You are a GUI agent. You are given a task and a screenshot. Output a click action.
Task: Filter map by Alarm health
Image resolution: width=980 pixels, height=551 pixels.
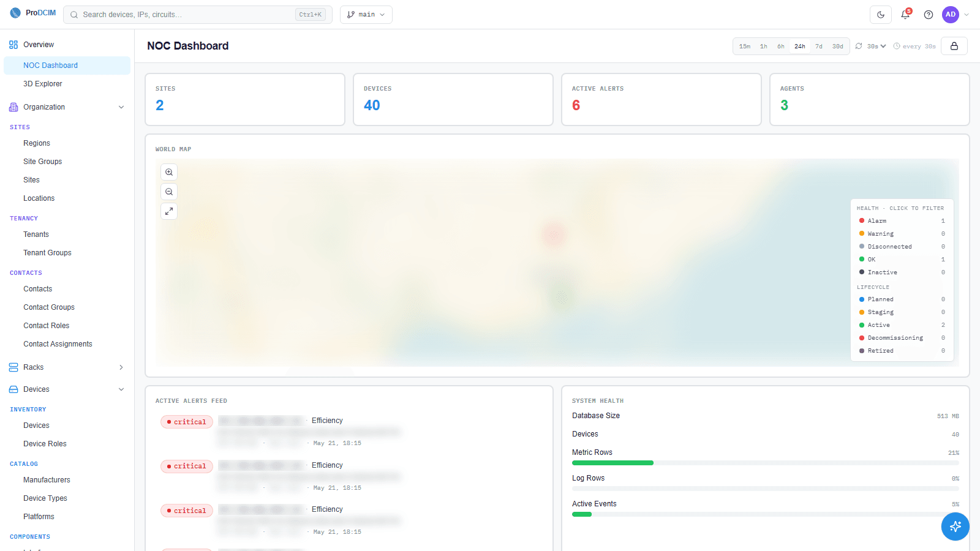click(902, 221)
